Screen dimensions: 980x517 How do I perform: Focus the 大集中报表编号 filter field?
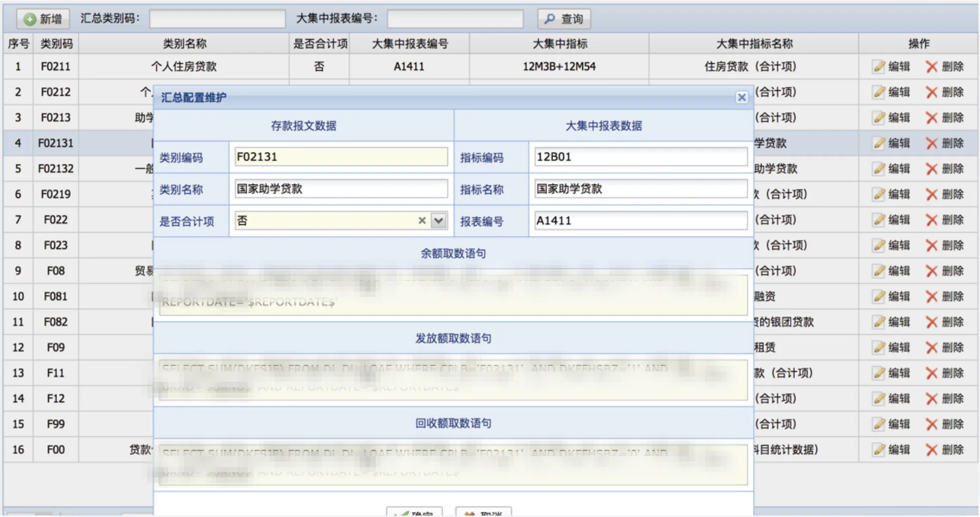pos(455,19)
